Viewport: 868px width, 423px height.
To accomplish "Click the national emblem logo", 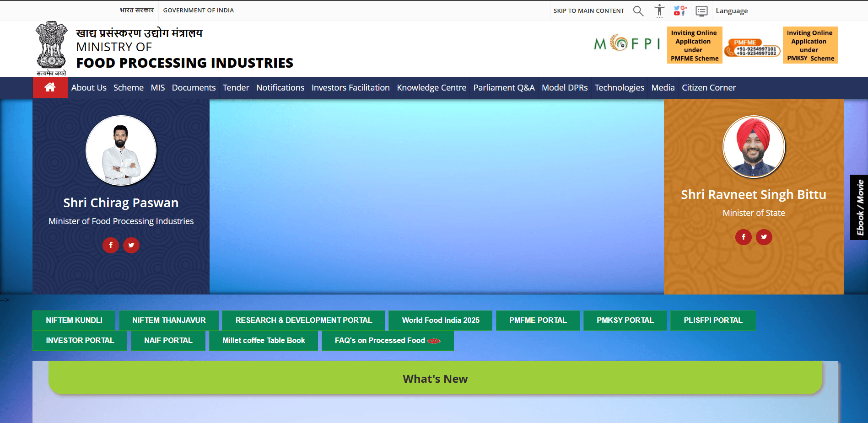I will click(51, 48).
